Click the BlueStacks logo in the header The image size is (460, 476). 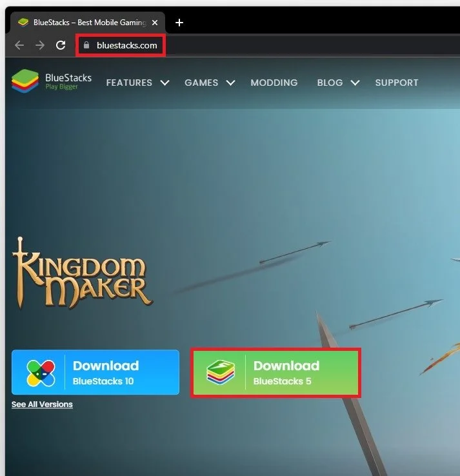pos(52,81)
